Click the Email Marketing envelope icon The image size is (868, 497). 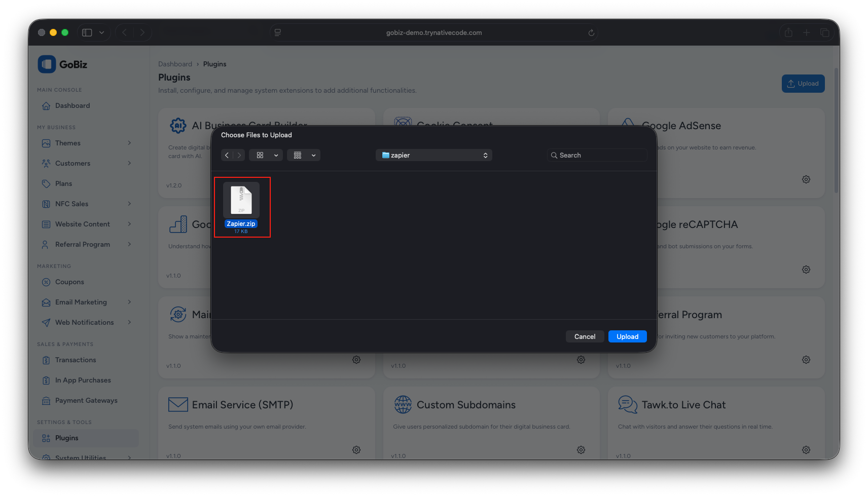[x=46, y=302]
